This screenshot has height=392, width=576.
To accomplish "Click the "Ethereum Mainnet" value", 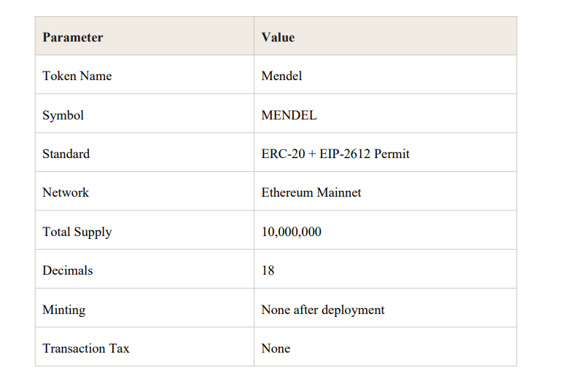I will tap(311, 192).
